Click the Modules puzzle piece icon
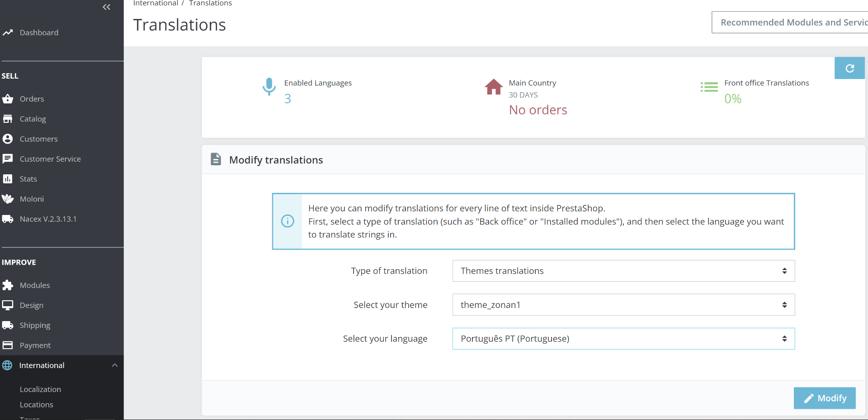Screen dimensions: 868x420 (7, 285)
